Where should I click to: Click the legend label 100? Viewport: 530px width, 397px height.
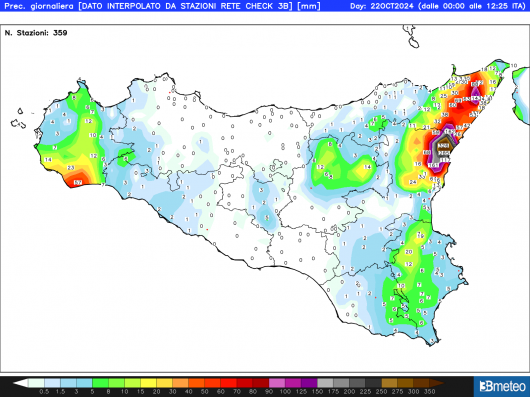(x=285, y=392)
